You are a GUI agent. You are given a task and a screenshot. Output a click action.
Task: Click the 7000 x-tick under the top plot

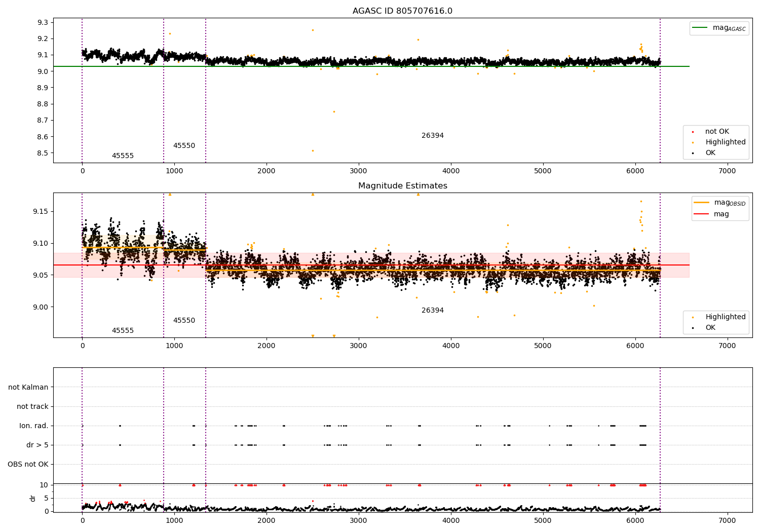[x=727, y=171]
